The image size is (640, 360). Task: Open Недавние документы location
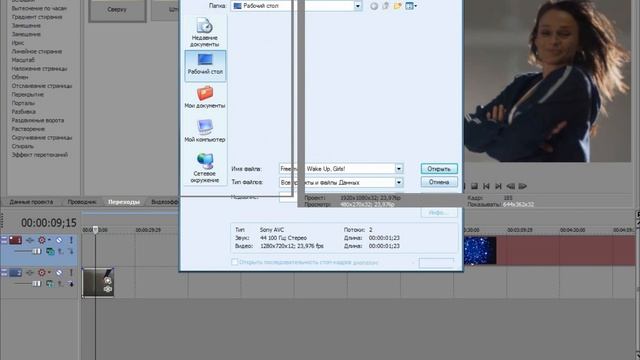click(205, 32)
